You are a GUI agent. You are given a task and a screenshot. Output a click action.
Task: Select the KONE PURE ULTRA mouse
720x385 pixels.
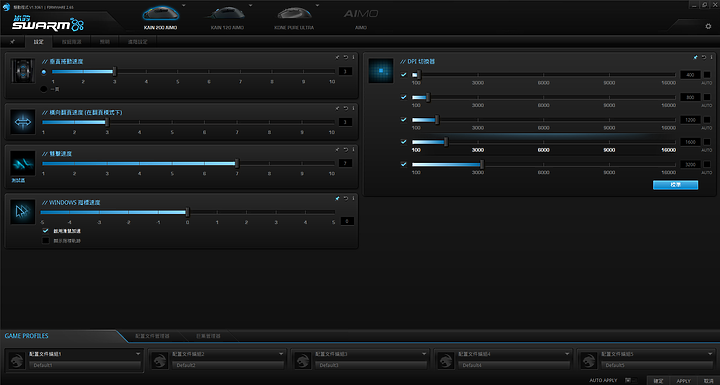point(294,17)
